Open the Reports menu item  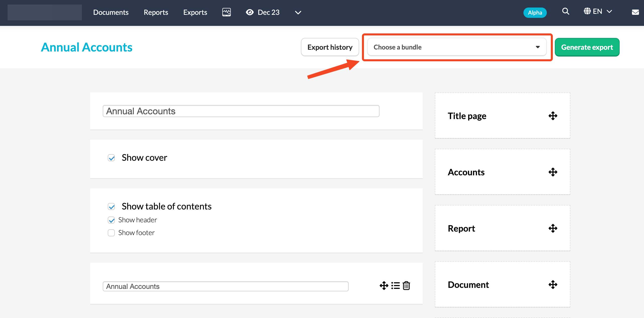[156, 12]
